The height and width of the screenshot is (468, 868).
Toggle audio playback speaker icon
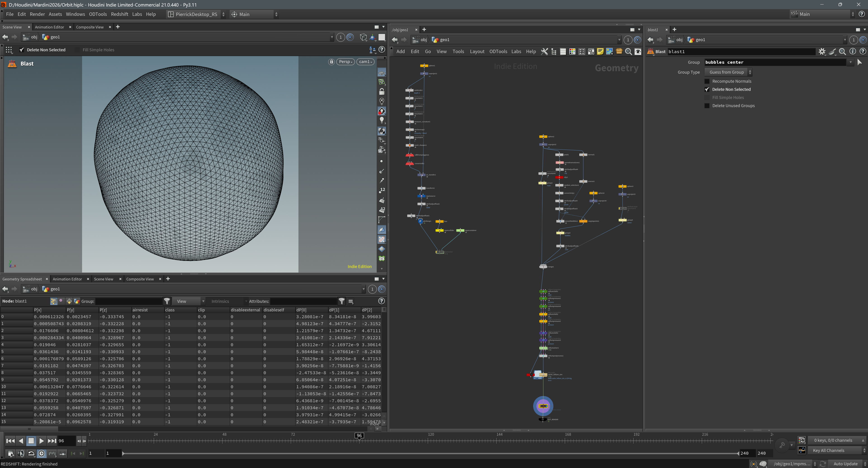pyautogui.click(x=21, y=454)
